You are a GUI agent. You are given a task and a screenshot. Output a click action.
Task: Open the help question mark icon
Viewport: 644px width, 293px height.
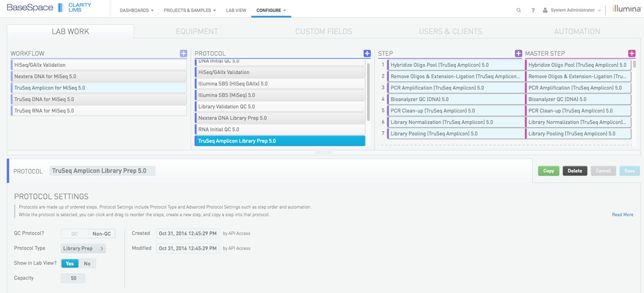pyautogui.click(x=533, y=10)
